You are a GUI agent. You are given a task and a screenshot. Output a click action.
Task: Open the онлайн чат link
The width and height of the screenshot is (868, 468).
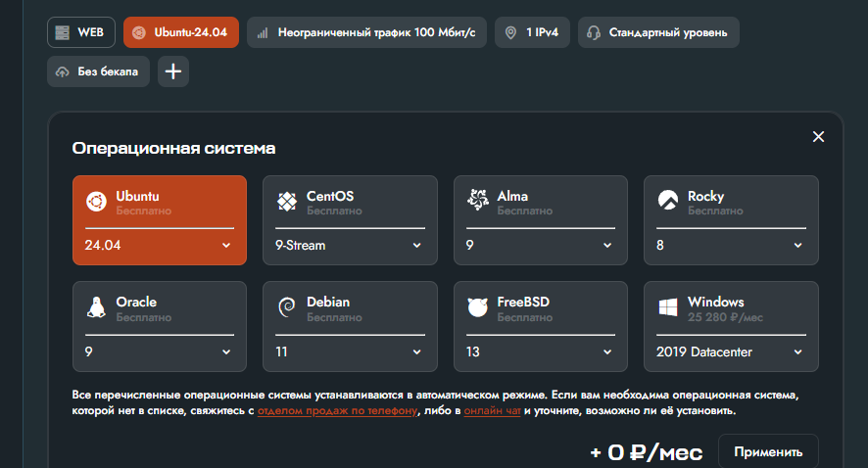pos(492,411)
